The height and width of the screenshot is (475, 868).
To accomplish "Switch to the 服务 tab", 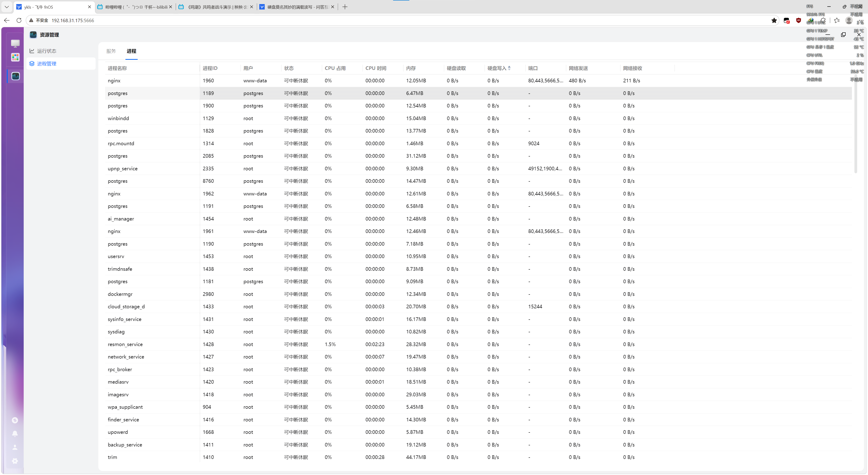I will pyautogui.click(x=111, y=51).
